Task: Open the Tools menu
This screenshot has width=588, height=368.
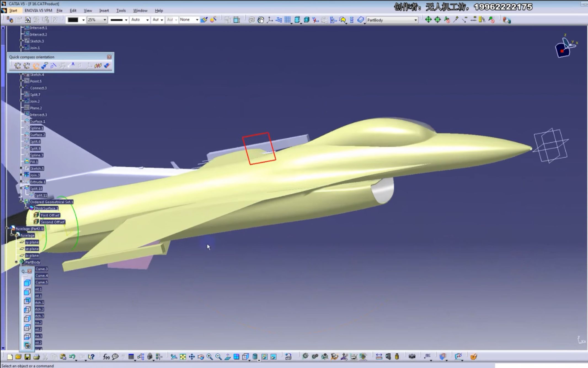Action: [121, 10]
